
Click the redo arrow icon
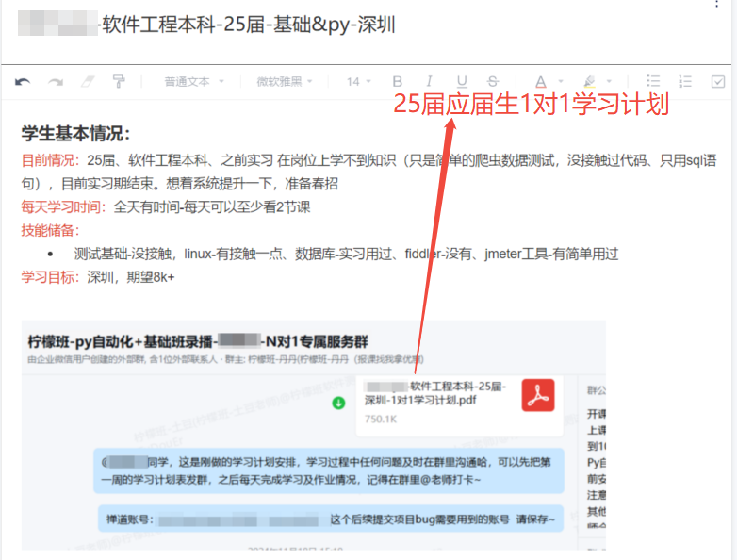pyautogui.click(x=56, y=82)
